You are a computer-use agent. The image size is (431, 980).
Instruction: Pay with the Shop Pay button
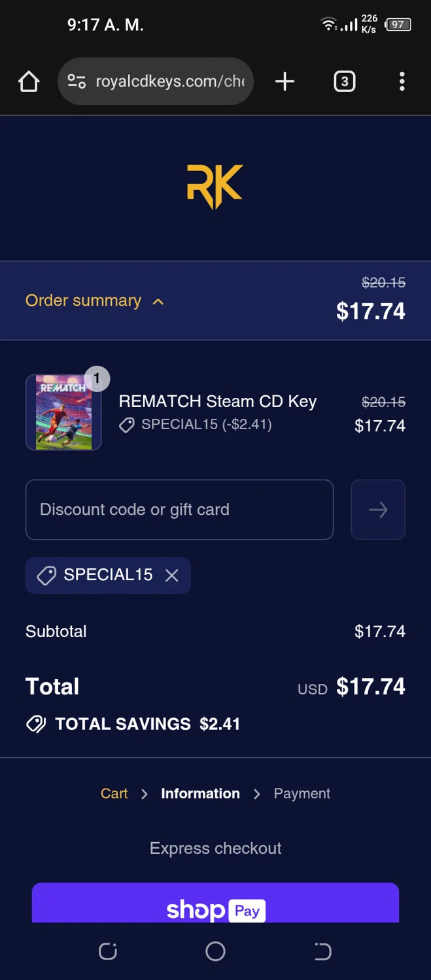215,905
